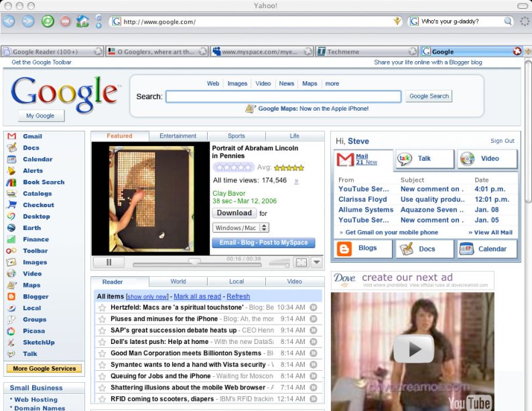Open Alerts in left sidebar

[33, 171]
